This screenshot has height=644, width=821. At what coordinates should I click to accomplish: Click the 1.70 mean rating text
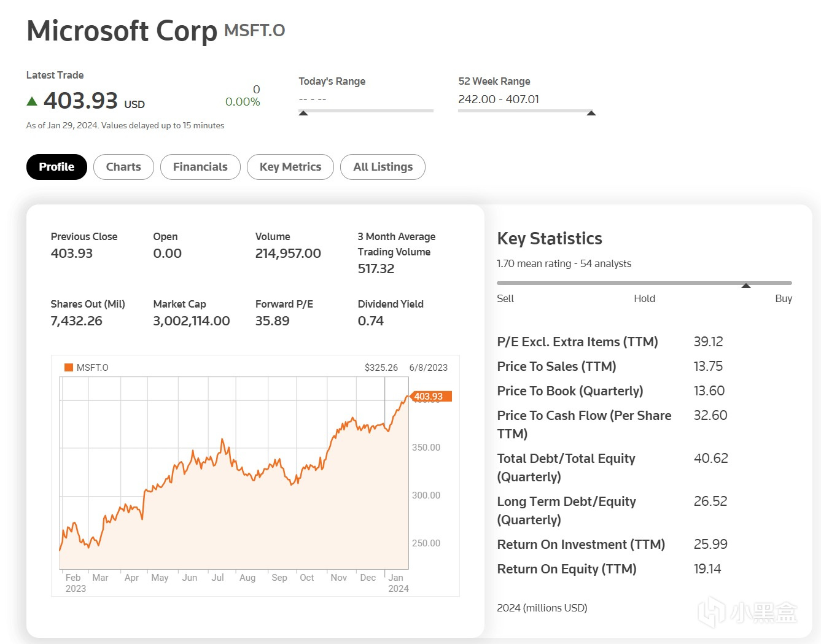564,263
